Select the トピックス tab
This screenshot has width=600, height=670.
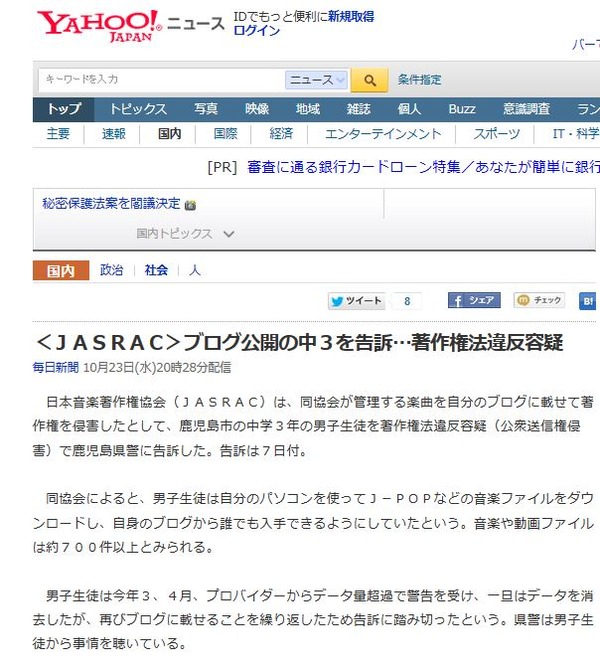pos(138,109)
